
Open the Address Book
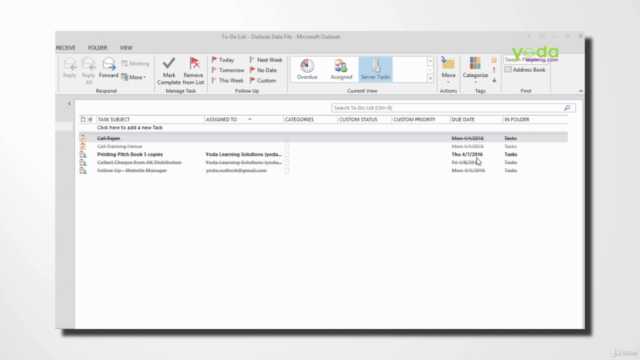click(x=525, y=70)
